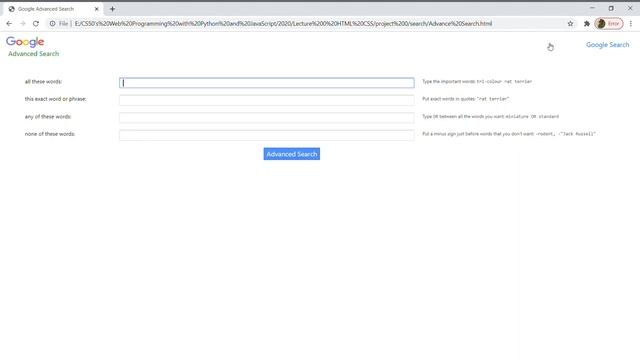Screen dimensions: 640x360
Task: Go forward with the browser forward arrow
Action: pyautogui.click(x=22, y=24)
